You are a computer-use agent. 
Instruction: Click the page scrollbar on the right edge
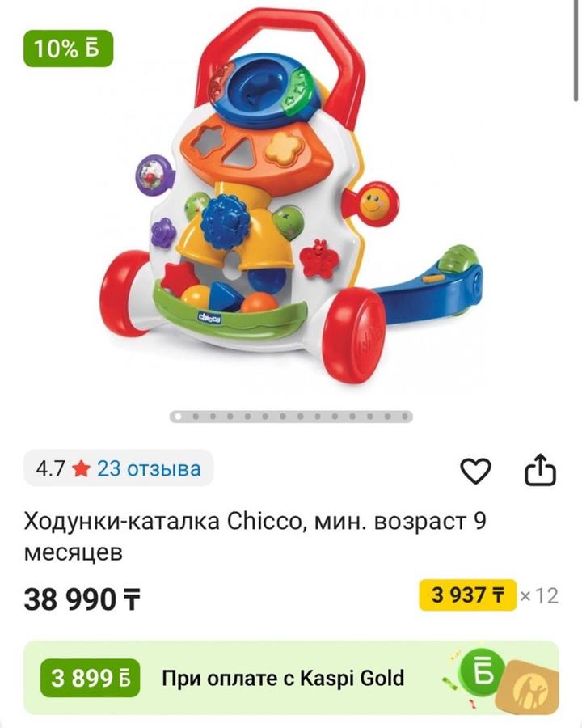pos(576,51)
